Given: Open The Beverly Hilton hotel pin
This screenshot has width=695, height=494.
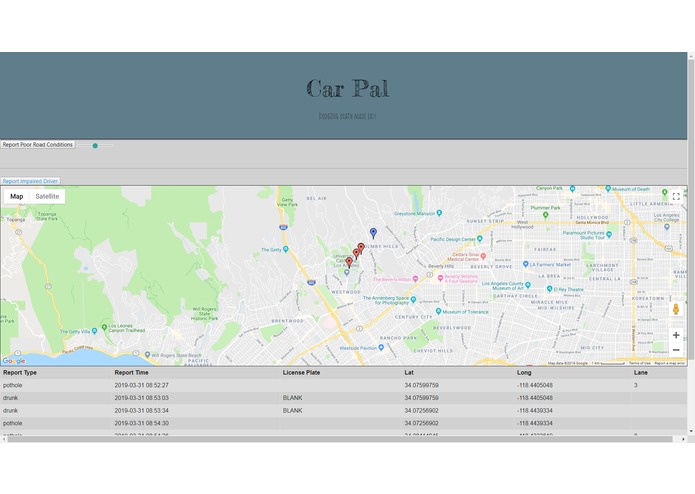Looking at the screenshot, I should (x=415, y=279).
